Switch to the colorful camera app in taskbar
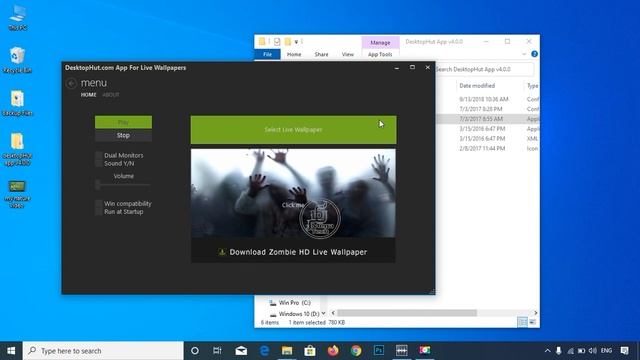640x360 pixels. point(424,351)
